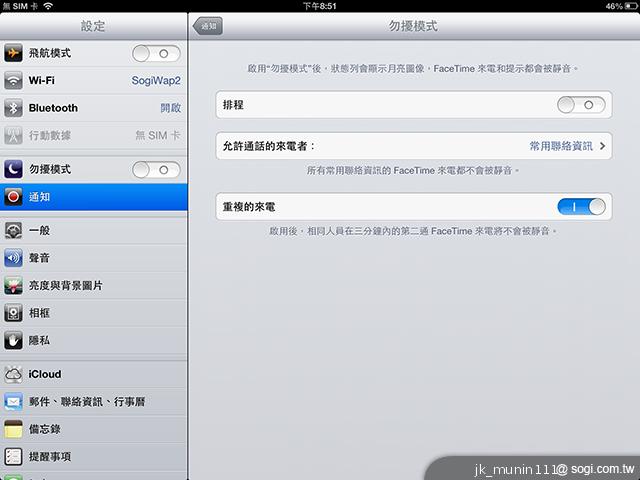Open Bluetooth settings row

[93, 108]
